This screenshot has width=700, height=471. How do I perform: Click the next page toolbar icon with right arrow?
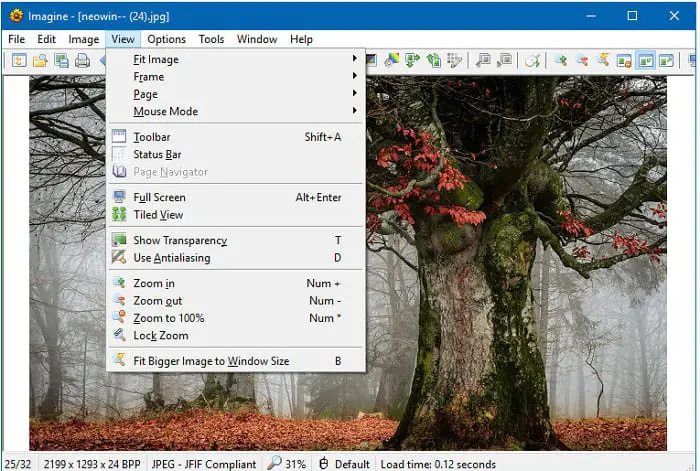point(504,60)
